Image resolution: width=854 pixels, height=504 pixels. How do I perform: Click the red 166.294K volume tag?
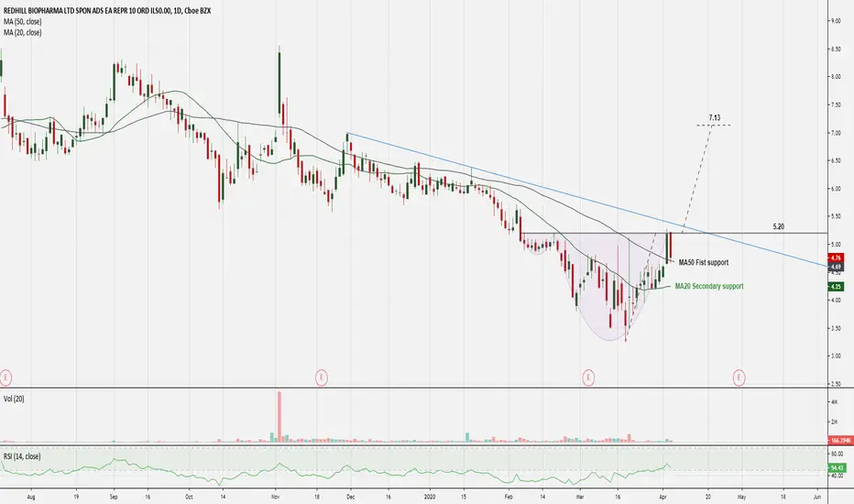point(840,440)
